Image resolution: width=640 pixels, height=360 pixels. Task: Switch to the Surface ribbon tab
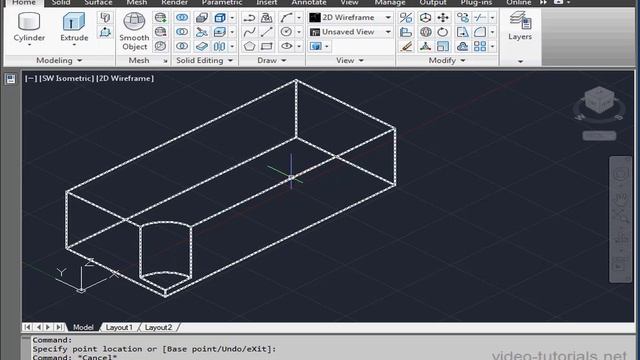tap(98, 2)
